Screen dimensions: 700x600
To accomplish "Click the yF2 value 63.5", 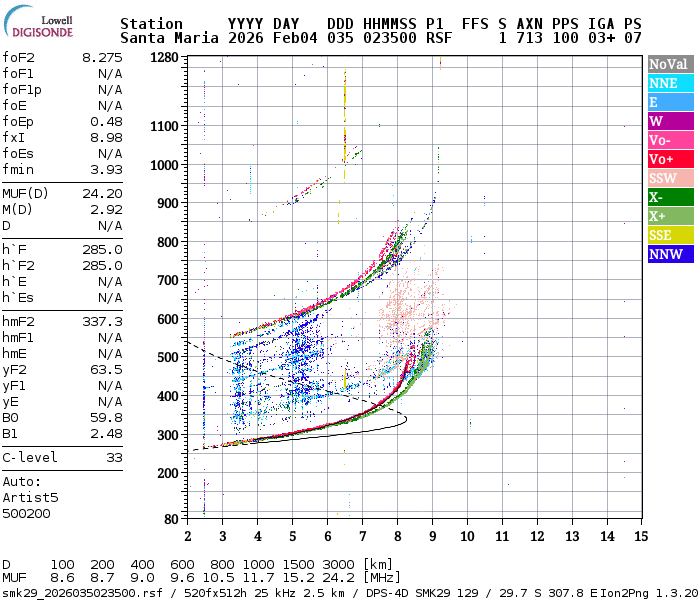I will (106, 370).
